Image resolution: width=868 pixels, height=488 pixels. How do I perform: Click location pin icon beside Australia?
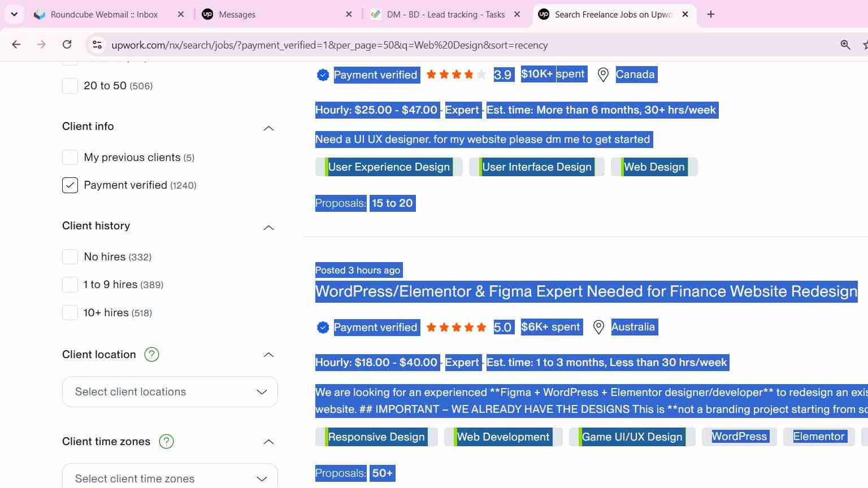(598, 327)
